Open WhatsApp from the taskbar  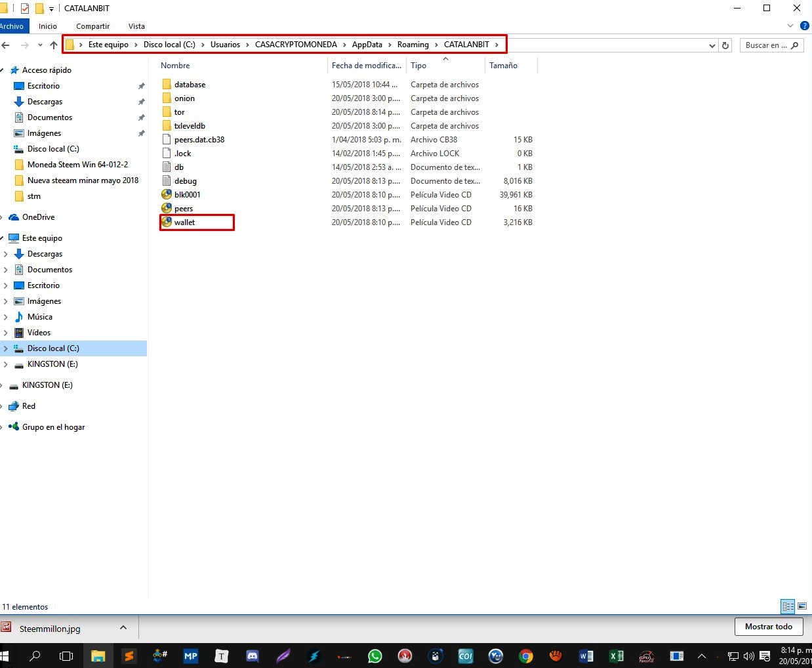pos(375,656)
